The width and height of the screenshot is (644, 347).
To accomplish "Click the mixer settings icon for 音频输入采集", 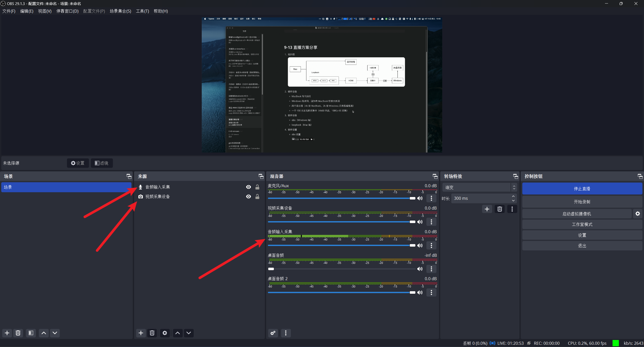I will [432, 245].
